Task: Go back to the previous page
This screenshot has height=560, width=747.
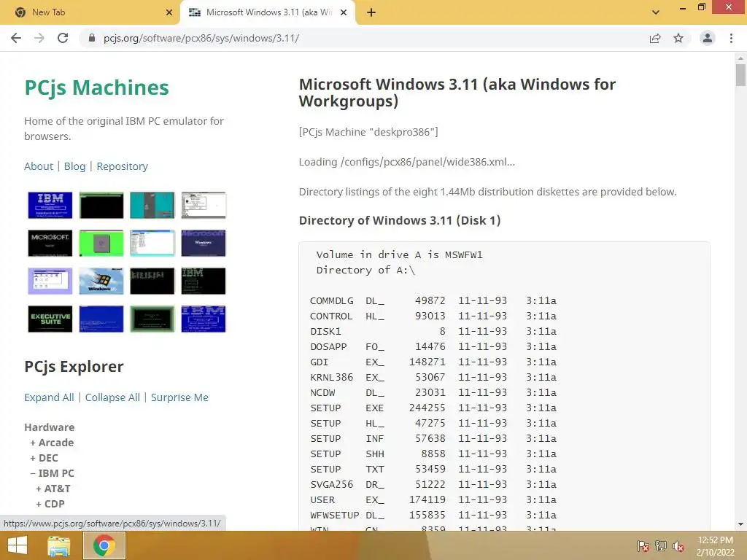Action: pos(16,38)
